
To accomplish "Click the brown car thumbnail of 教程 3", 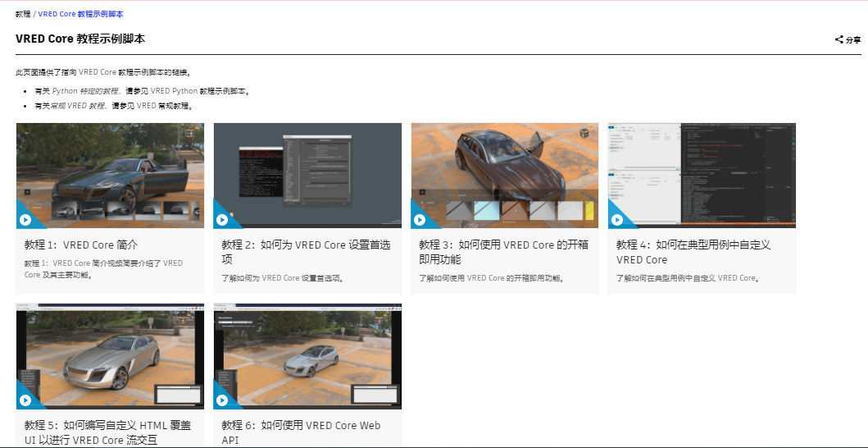I will click(505, 176).
